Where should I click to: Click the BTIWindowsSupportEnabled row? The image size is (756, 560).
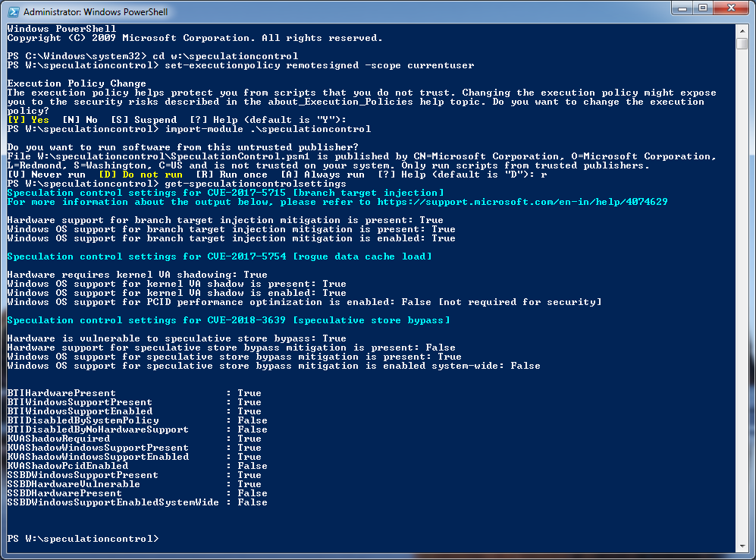click(134, 411)
